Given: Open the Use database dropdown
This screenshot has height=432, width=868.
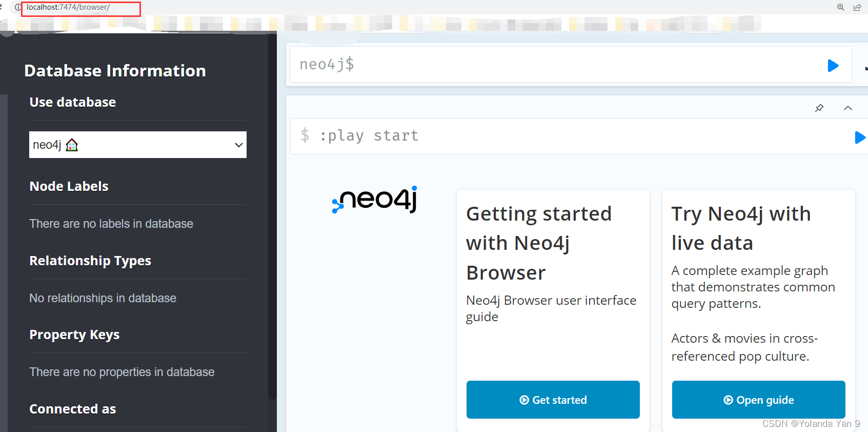Looking at the screenshot, I should click(138, 145).
